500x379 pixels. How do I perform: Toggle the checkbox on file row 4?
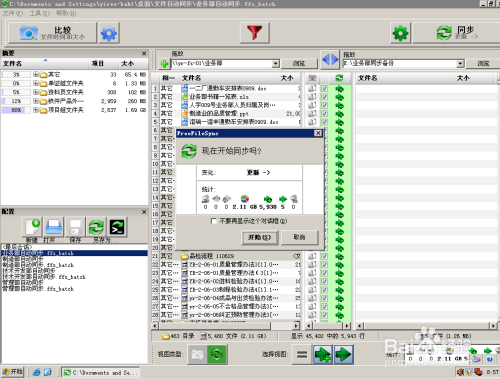324,114
